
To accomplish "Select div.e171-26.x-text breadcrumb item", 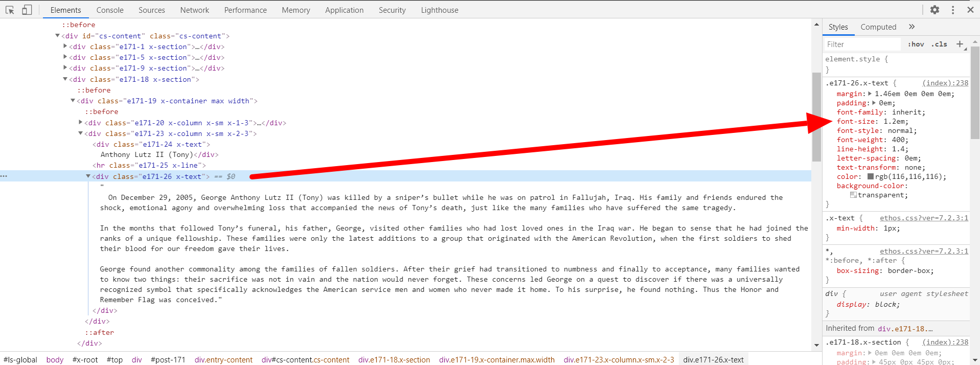I will click(x=713, y=359).
